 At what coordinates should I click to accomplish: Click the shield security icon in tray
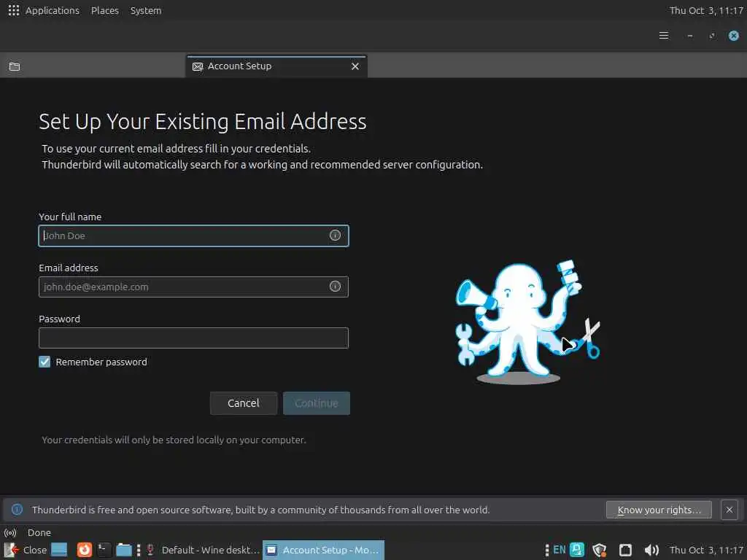click(599, 550)
